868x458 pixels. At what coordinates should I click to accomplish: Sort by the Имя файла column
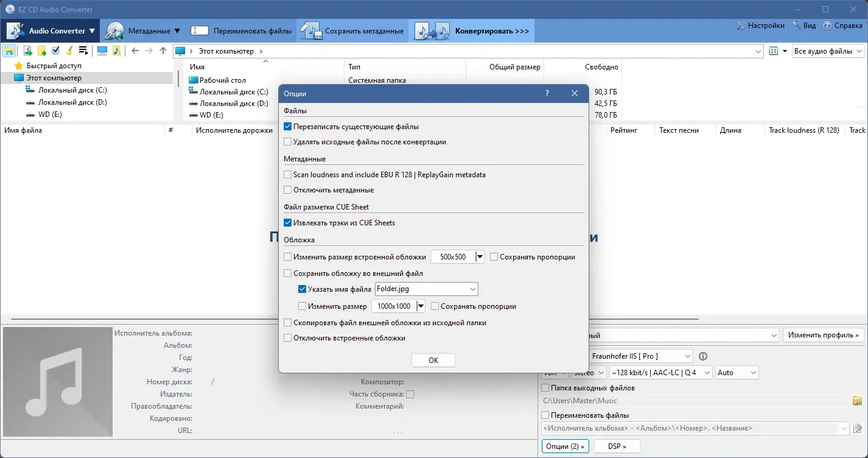pos(83,130)
